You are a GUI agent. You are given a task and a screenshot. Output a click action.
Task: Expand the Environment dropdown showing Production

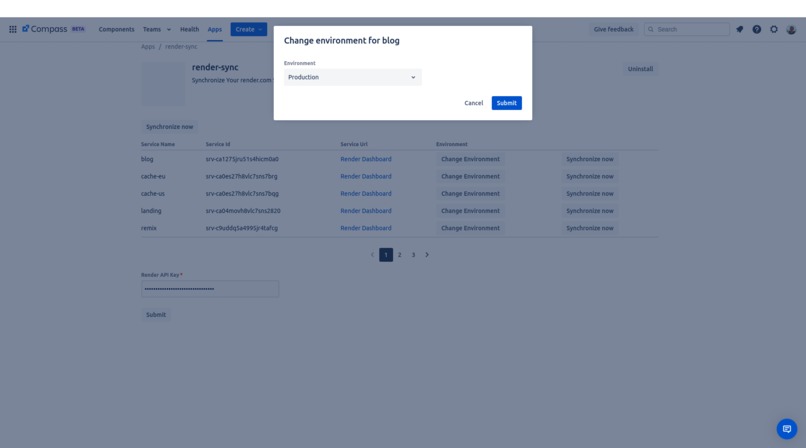[x=353, y=77]
